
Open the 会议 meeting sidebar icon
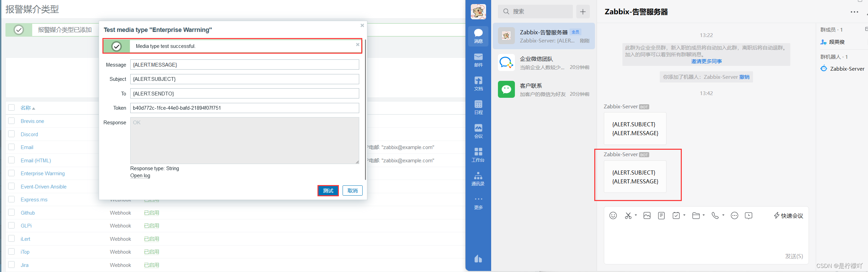tap(478, 131)
